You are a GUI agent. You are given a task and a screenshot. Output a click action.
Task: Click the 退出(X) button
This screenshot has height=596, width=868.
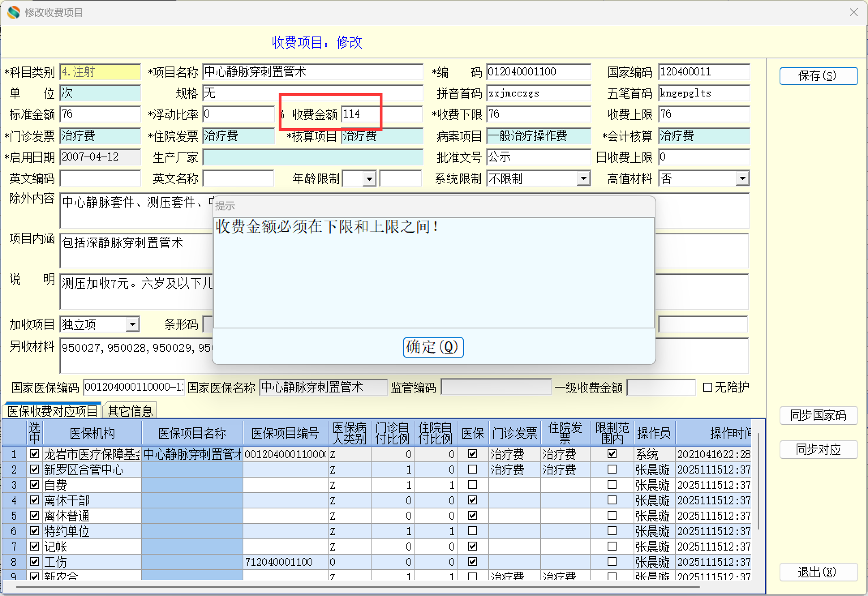coord(818,572)
